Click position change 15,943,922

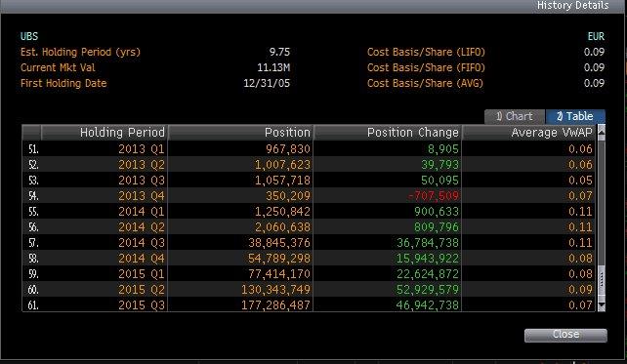[428, 258]
